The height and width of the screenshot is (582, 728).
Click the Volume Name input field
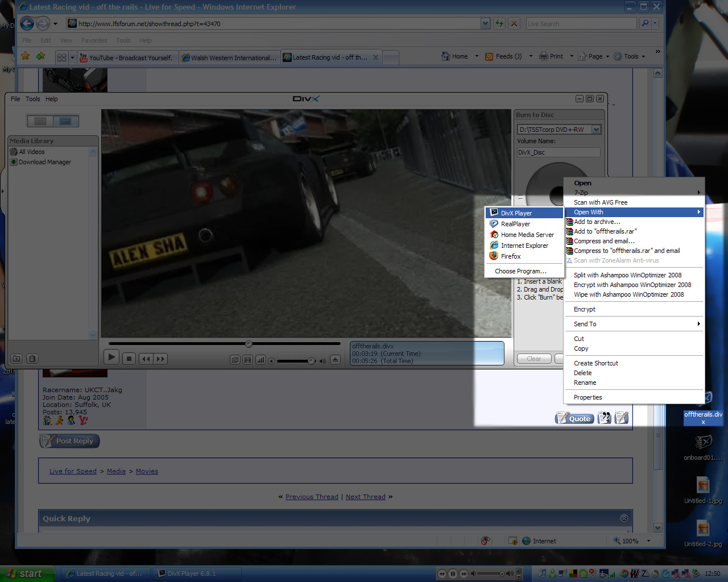(x=559, y=152)
